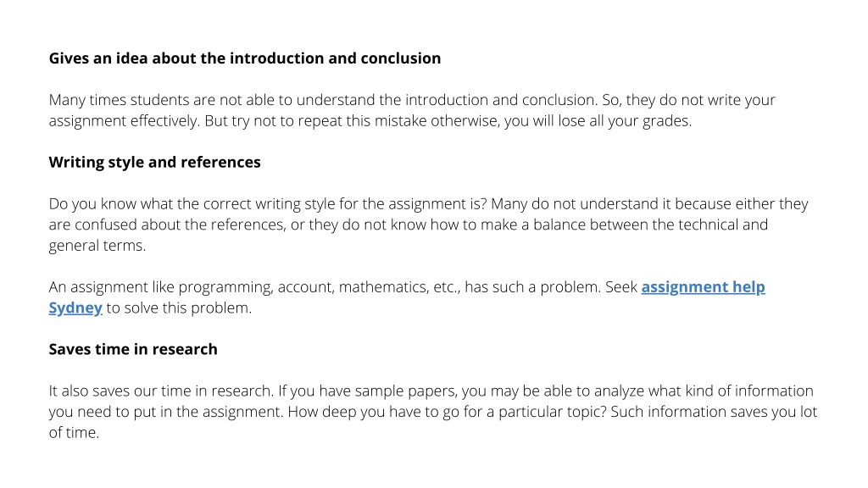
Task: Click the 'It also saves our time' paragraph
Action: 433,412
